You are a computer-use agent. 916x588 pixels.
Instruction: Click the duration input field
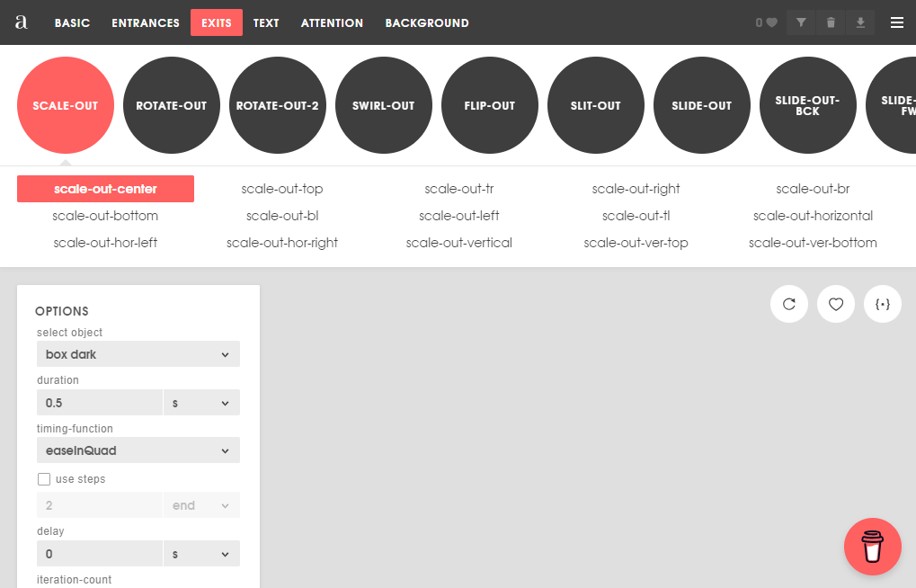pyautogui.click(x=99, y=403)
